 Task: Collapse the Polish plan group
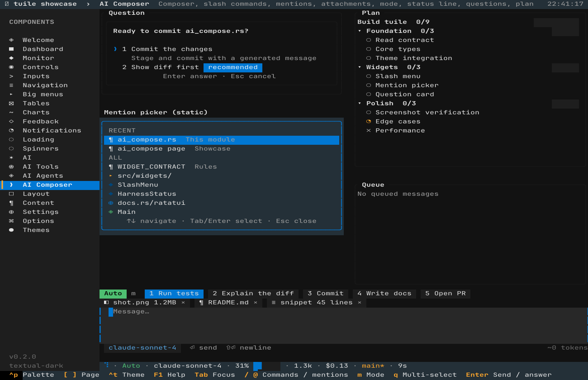[359, 103]
